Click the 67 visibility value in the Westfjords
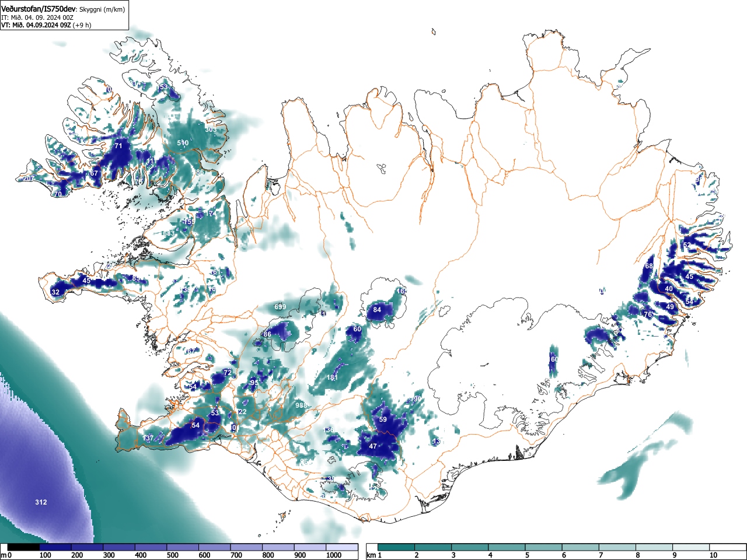The width and height of the screenshot is (747, 560). point(95,173)
